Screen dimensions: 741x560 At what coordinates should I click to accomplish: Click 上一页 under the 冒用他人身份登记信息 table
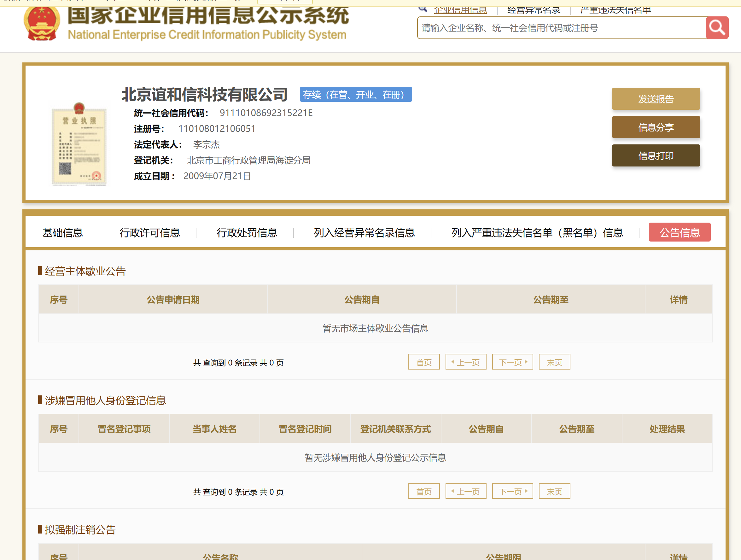[466, 491]
